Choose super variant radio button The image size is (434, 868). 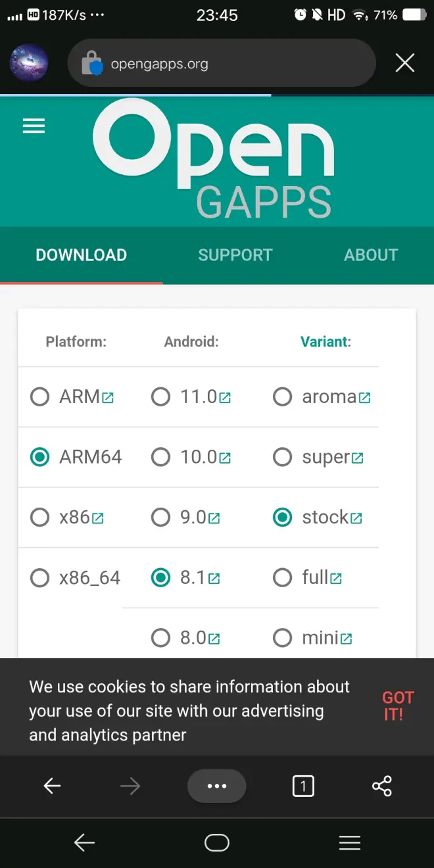point(282,457)
